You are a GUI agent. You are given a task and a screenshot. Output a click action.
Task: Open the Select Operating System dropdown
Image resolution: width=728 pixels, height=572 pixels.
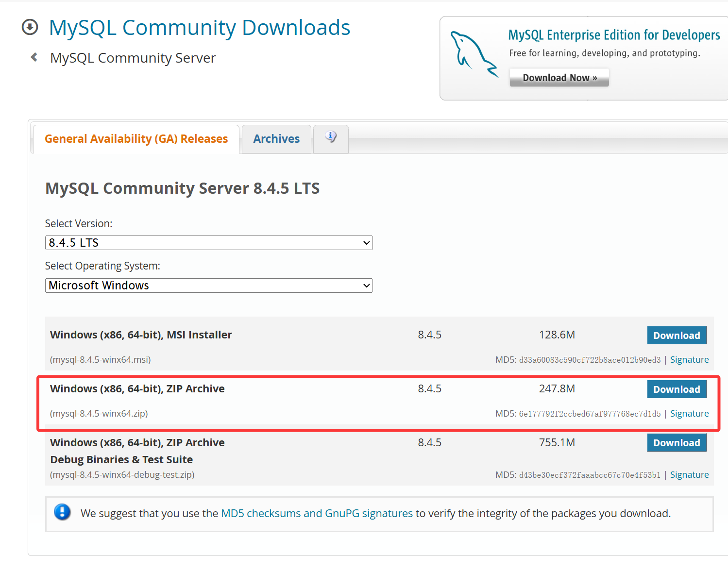click(209, 286)
